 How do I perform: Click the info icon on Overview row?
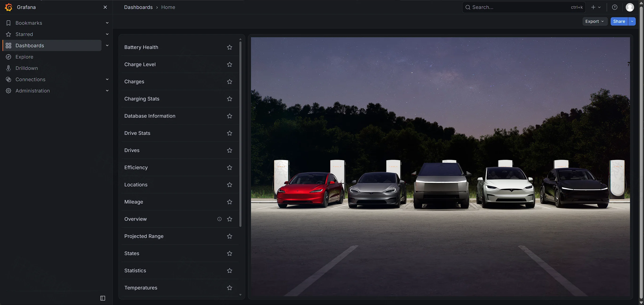click(x=220, y=219)
